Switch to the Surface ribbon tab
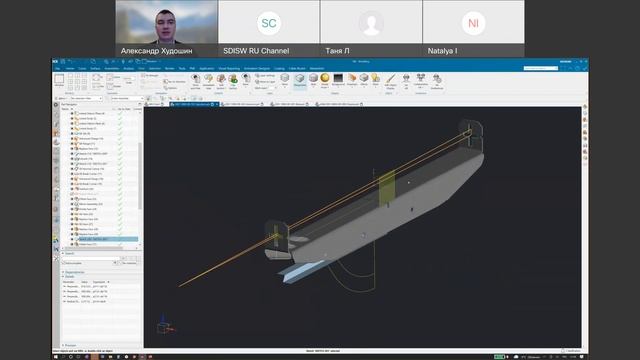This screenshot has height=360, width=640. [x=95, y=69]
